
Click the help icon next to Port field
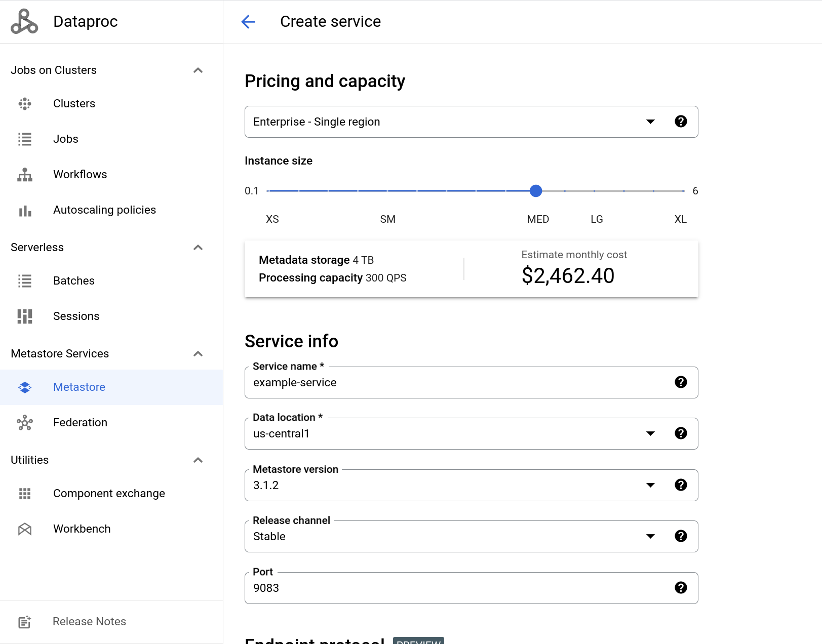point(681,588)
